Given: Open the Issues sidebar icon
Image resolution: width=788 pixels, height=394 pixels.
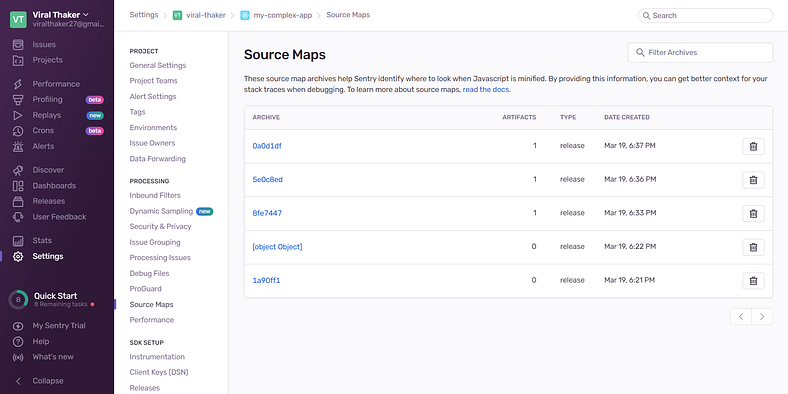Looking at the screenshot, I should point(18,45).
